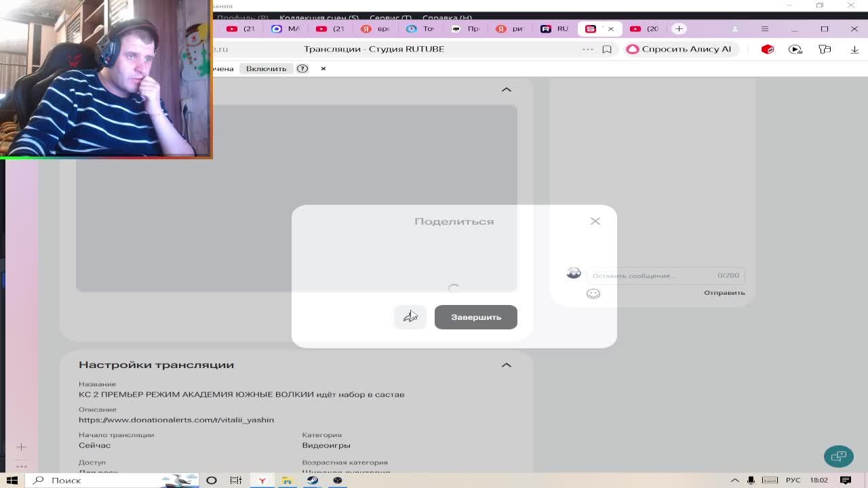
Task: Switch to the first YouTube tab
Action: pos(241,28)
